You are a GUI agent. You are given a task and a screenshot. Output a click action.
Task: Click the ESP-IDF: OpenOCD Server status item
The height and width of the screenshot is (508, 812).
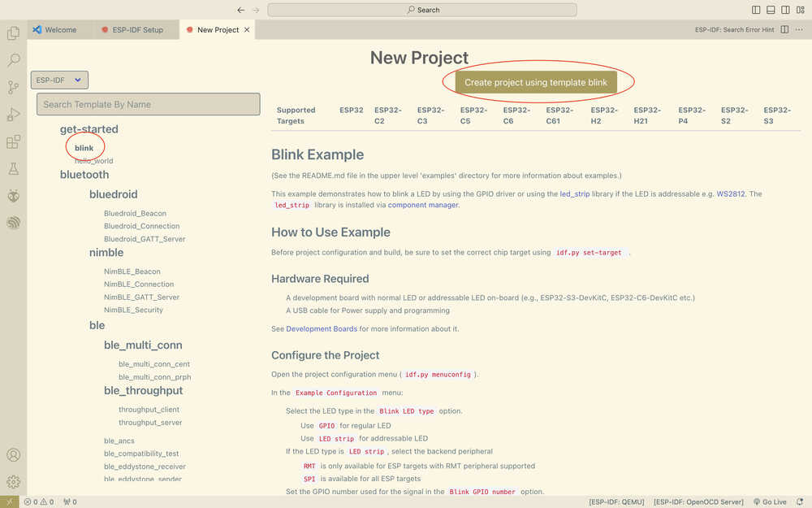tap(698, 501)
